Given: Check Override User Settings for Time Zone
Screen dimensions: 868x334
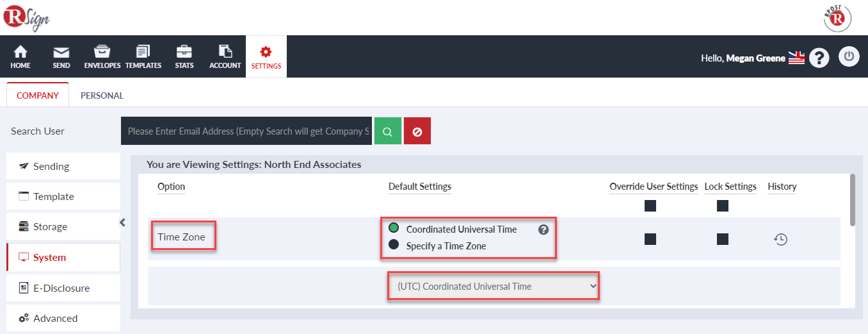Looking at the screenshot, I should (x=650, y=239).
